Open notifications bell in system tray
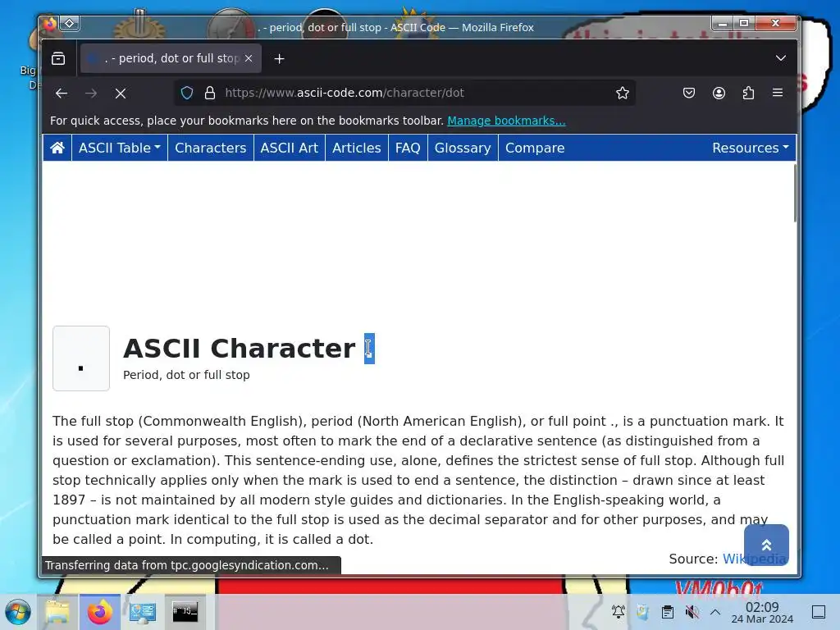The image size is (840, 630). [x=619, y=612]
